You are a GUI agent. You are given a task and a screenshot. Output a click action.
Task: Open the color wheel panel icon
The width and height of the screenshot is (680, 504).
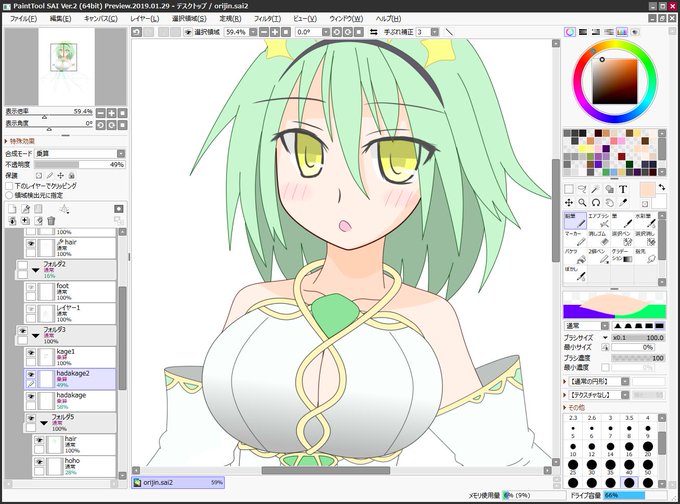coord(569,32)
